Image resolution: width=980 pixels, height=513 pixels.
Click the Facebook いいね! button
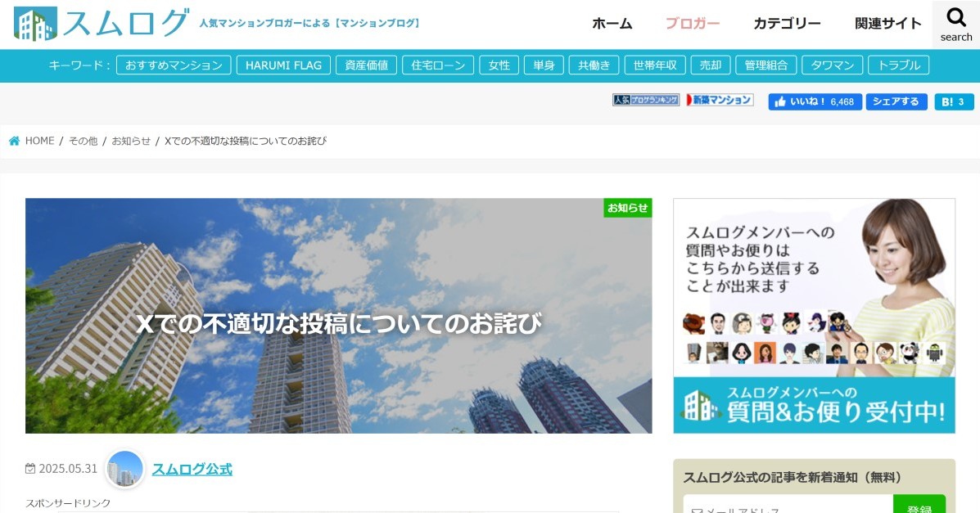[x=815, y=101]
